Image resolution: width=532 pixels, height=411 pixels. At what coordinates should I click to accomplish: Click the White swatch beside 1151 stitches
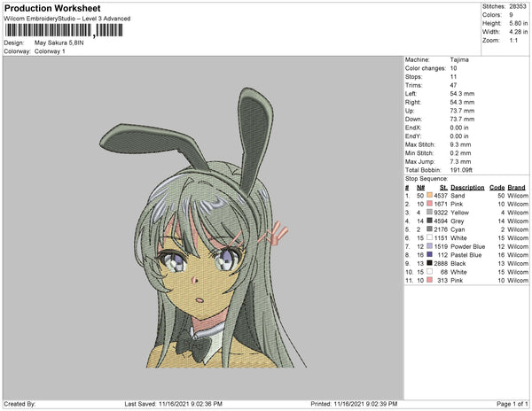coord(429,237)
